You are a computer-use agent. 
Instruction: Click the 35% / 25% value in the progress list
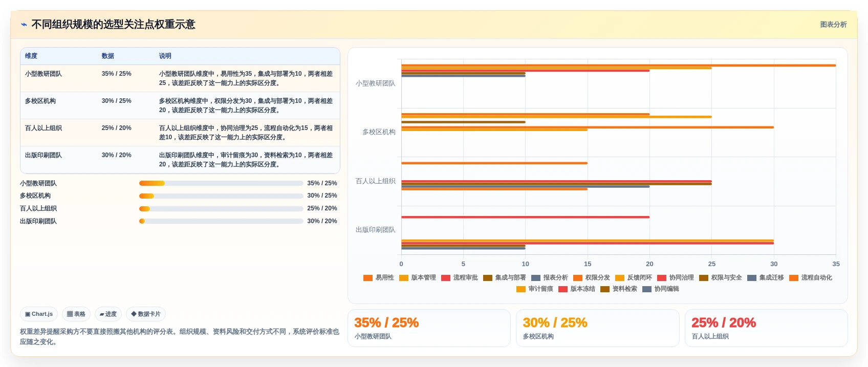tap(322, 183)
